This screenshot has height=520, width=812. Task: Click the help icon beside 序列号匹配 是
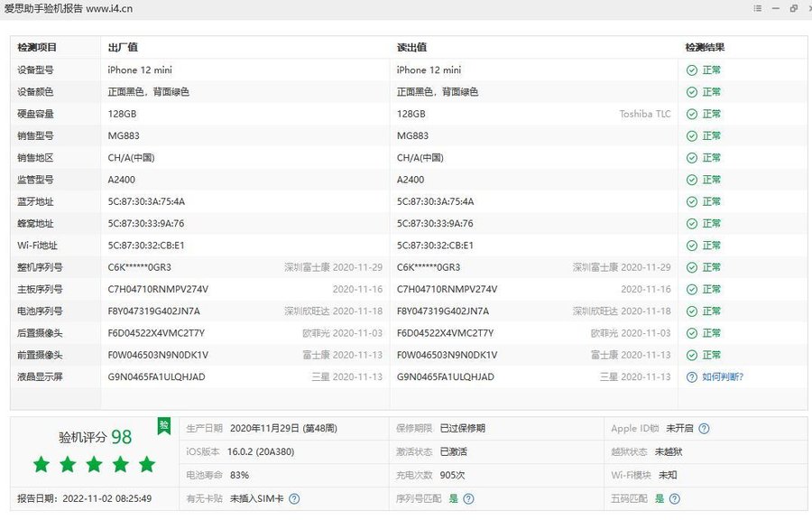tap(468, 498)
